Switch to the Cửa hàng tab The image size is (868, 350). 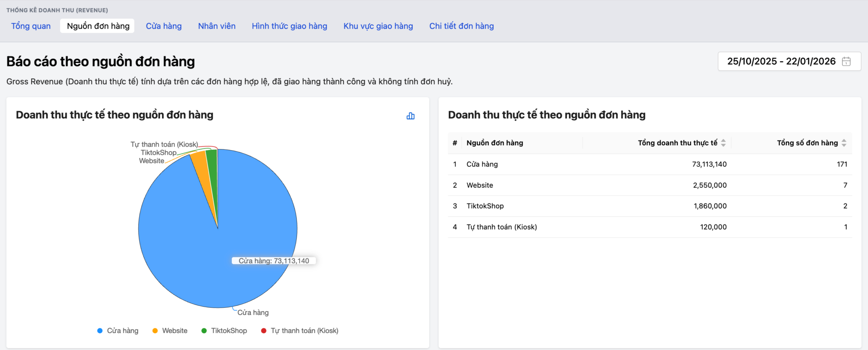tap(164, 26)
